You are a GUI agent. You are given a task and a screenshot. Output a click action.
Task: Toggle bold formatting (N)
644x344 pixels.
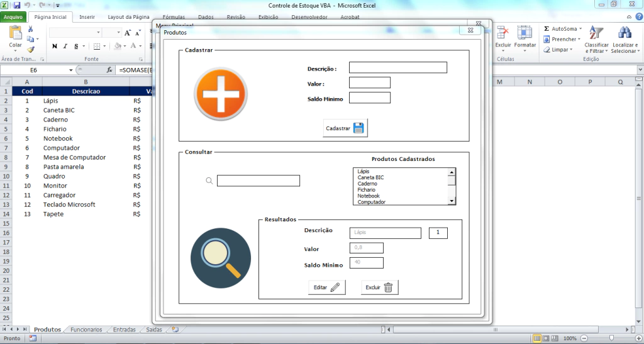55,46
